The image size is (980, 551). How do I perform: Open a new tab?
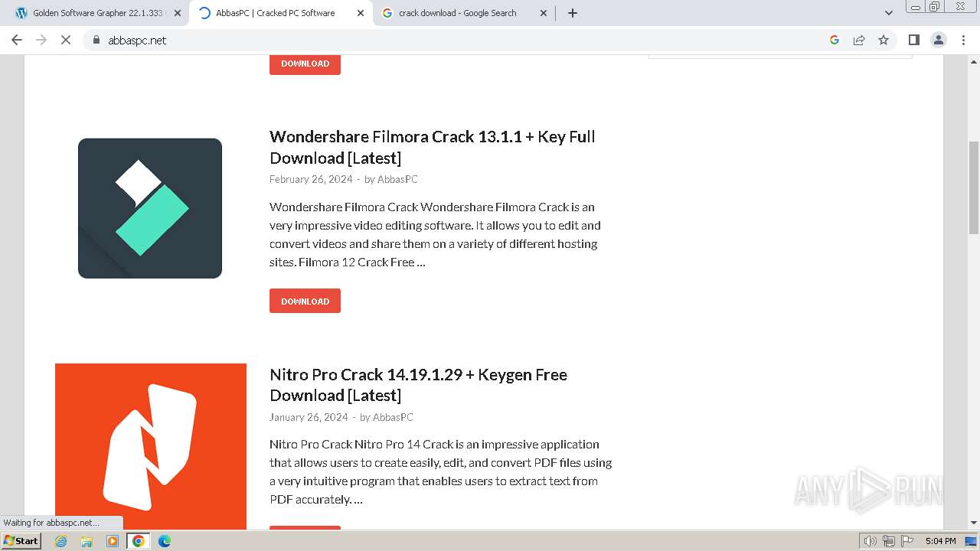pos(573,13)
